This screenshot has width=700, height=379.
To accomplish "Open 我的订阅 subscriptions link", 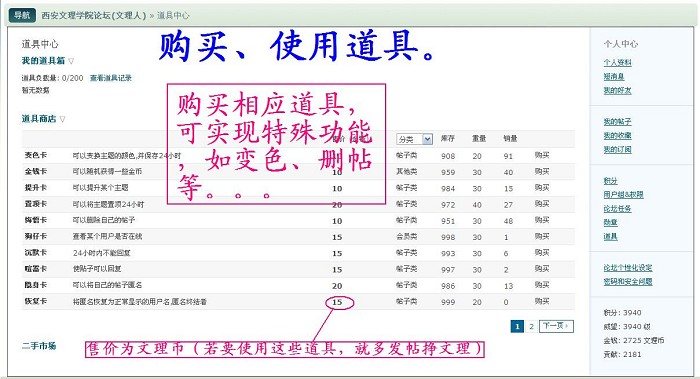I will [x=617, y=150].
